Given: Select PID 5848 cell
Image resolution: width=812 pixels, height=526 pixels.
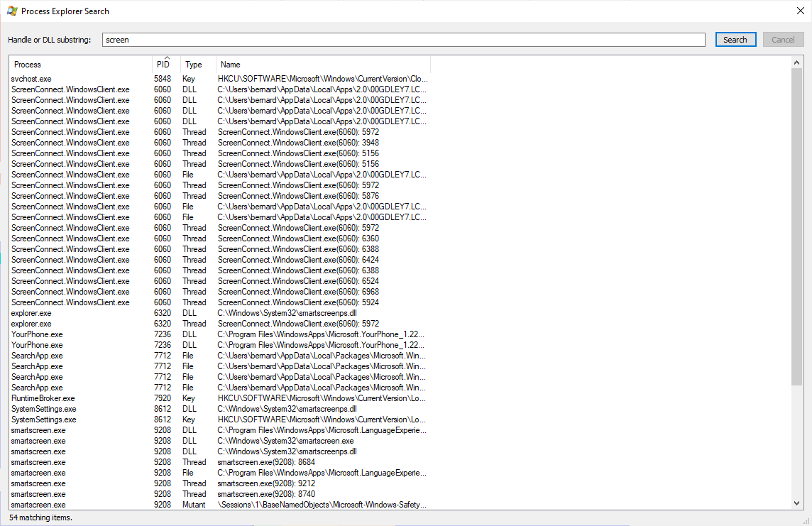Looking at the screenshot, I should click(x=162, y=79).
